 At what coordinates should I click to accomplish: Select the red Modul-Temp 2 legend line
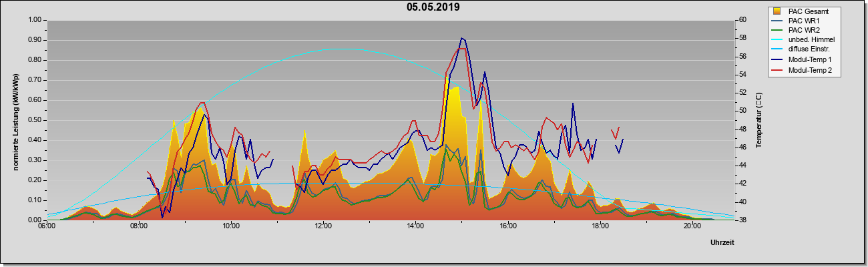(x=777, y=70)
